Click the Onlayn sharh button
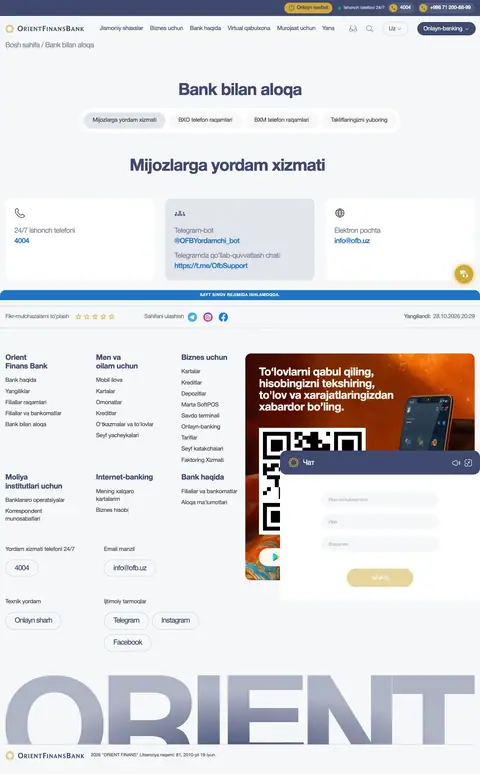The image size is (480, 774). [33, 620]
